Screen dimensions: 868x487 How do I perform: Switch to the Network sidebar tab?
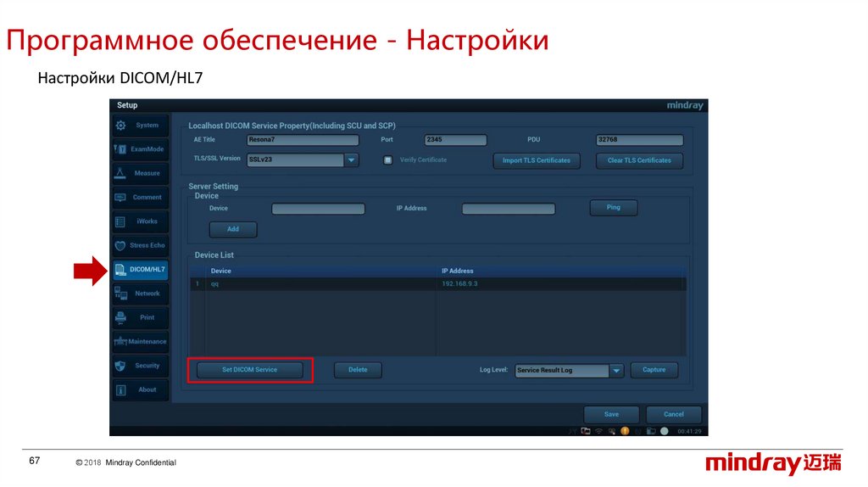pos(141,294)
